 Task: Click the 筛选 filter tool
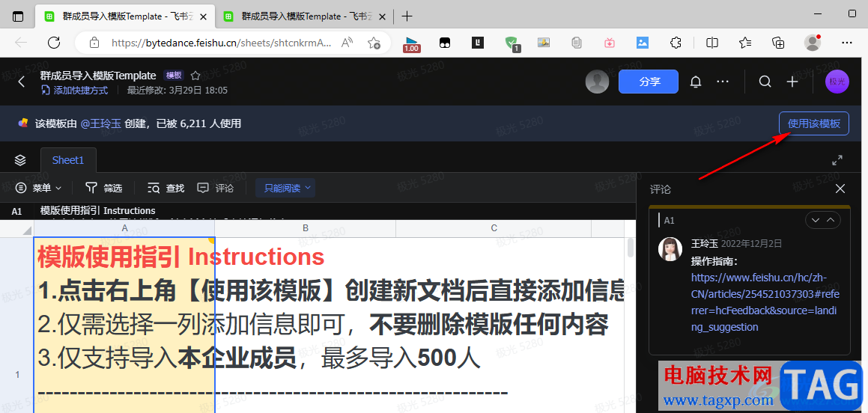click(103, 188)
